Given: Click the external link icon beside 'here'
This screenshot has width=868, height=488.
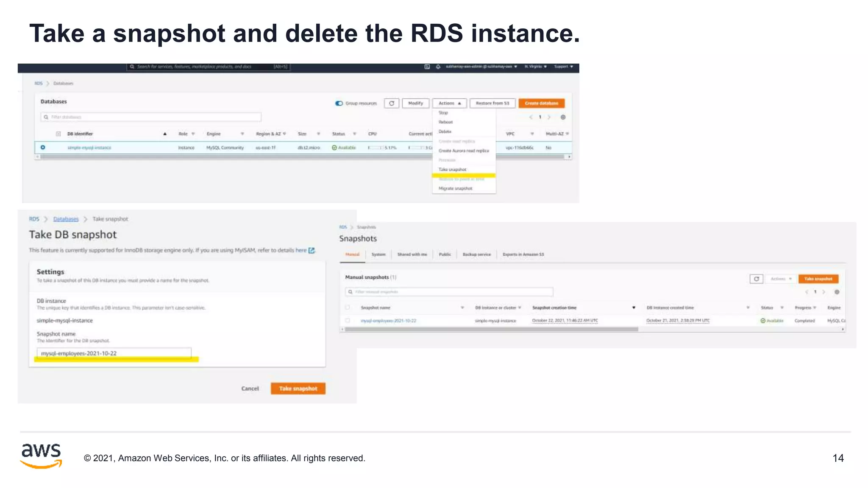Looking at the screenshot, I should (x=312, y=250).
